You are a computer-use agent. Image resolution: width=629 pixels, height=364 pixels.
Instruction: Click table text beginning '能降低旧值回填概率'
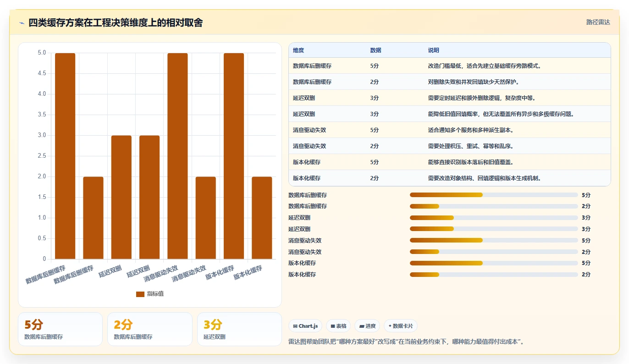tap(501, 114)
